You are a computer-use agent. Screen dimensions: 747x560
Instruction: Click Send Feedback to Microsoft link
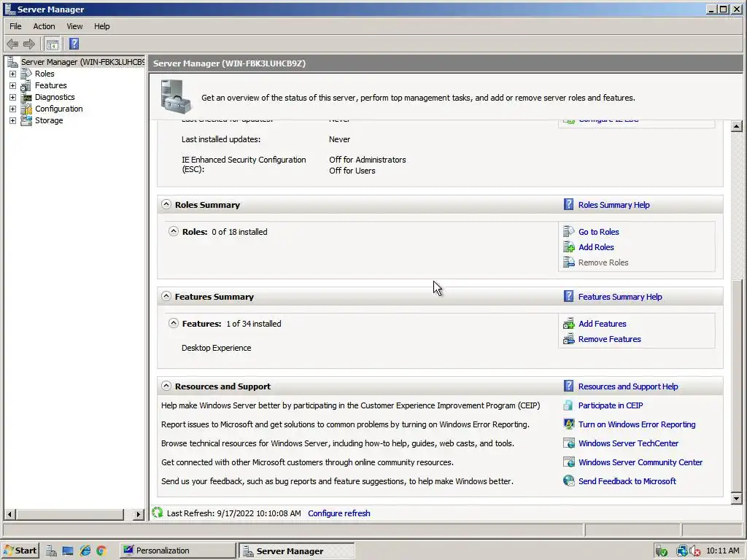[627, 481]
